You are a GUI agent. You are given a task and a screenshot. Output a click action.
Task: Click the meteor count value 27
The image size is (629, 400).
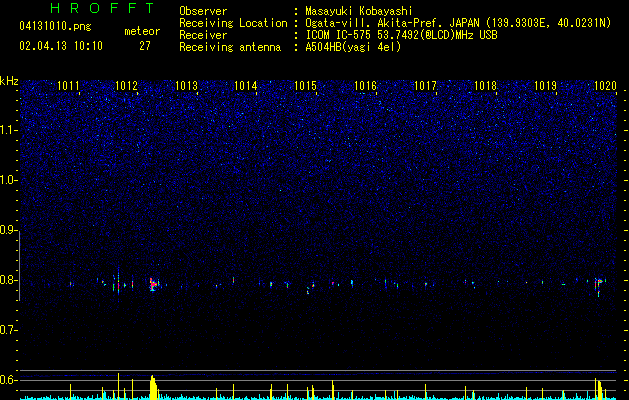click(145, 46)
